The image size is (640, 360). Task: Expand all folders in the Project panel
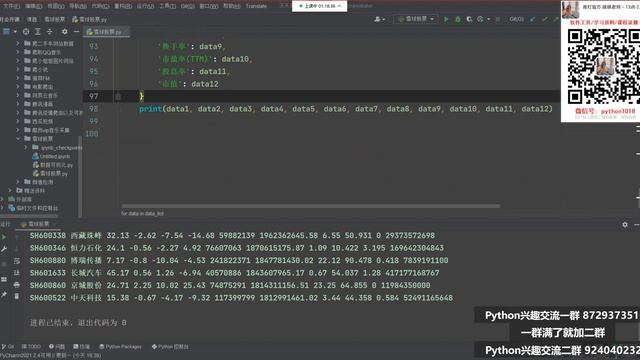[38, 31]
